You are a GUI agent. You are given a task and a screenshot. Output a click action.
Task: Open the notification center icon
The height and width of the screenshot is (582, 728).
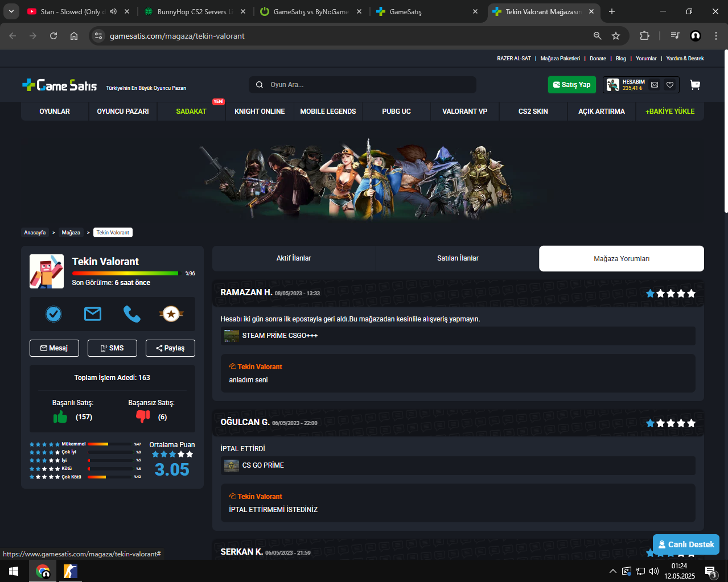(710, 571)
